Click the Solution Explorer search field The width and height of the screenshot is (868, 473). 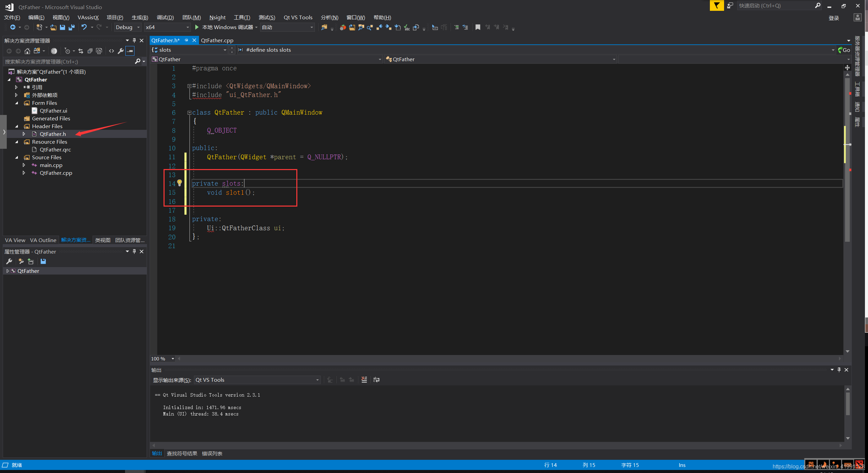click(x=68, y=62)
